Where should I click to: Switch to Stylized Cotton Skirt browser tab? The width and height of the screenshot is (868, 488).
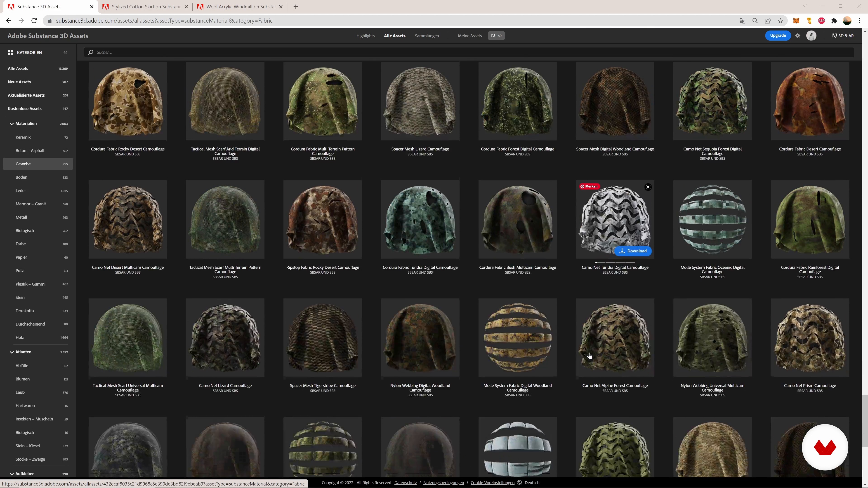(x=146, y=7)
